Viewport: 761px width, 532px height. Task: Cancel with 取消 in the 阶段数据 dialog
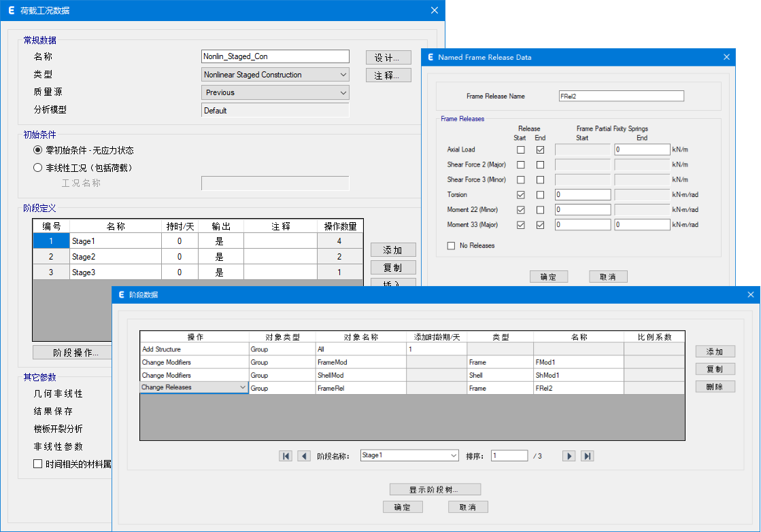click(469, 507)
